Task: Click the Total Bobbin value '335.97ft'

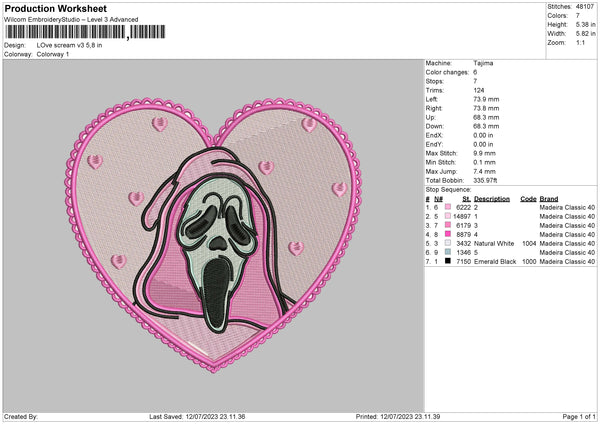Action: [485, 180]
